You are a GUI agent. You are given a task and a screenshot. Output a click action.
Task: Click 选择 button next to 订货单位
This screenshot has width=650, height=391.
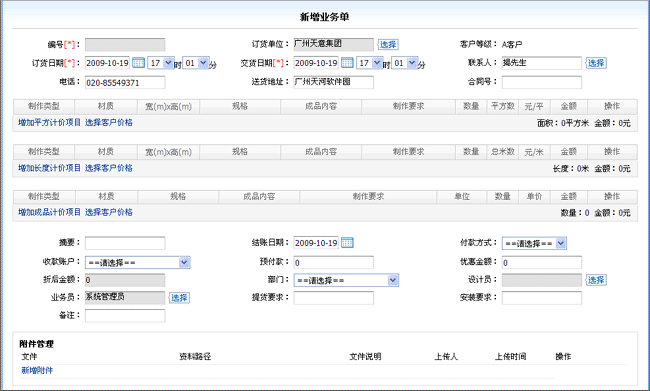388,44
